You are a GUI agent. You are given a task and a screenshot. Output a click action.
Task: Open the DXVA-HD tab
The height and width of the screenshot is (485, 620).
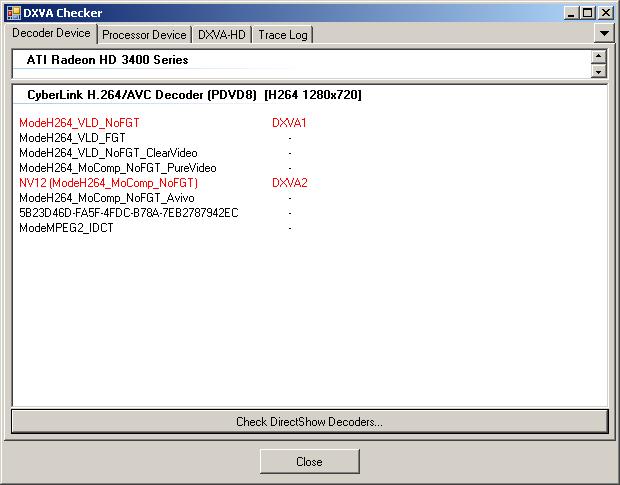222,35
